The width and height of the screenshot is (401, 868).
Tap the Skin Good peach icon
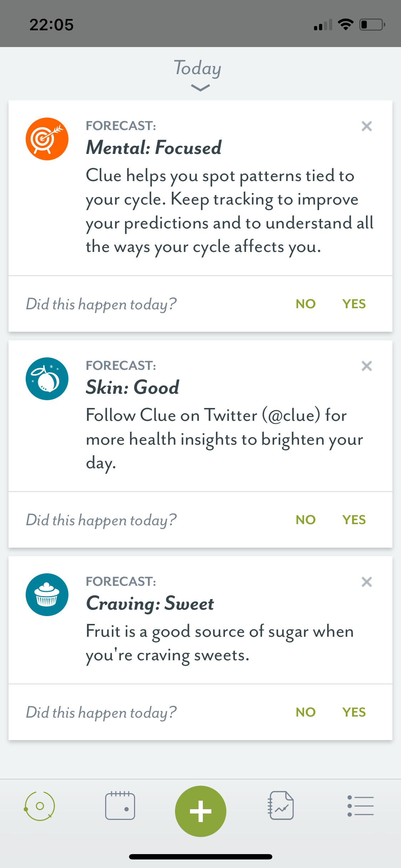point(47,379)
